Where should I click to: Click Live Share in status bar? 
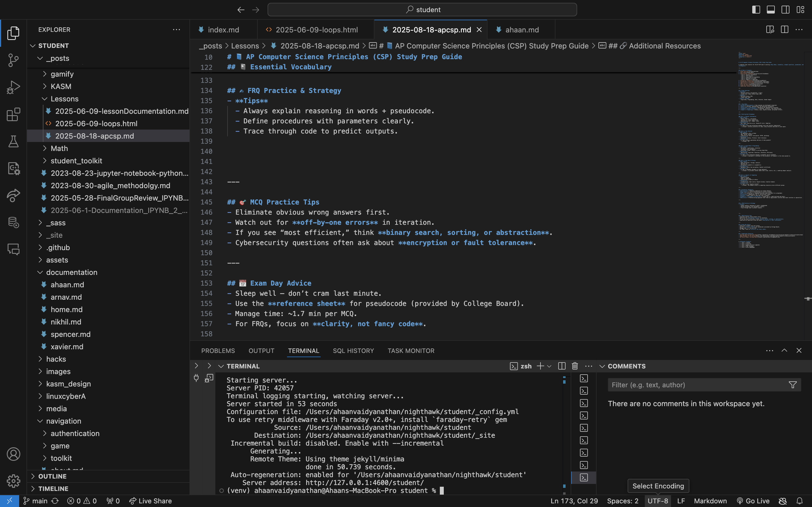[x=151, y=501]
